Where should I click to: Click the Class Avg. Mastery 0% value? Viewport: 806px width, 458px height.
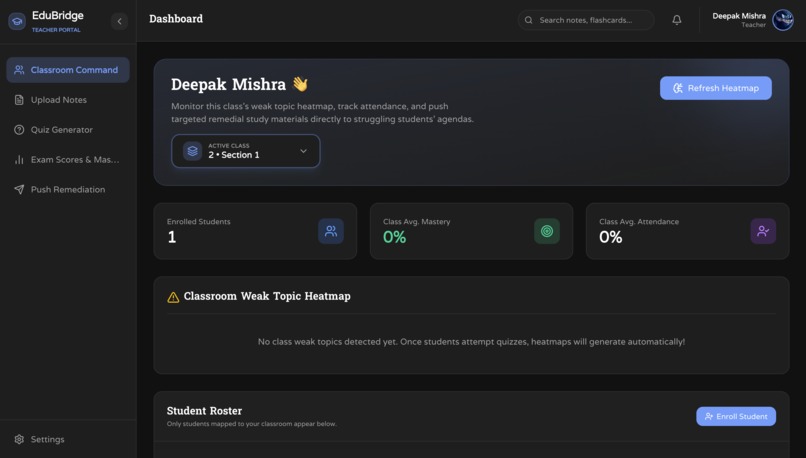coord(394,237)
